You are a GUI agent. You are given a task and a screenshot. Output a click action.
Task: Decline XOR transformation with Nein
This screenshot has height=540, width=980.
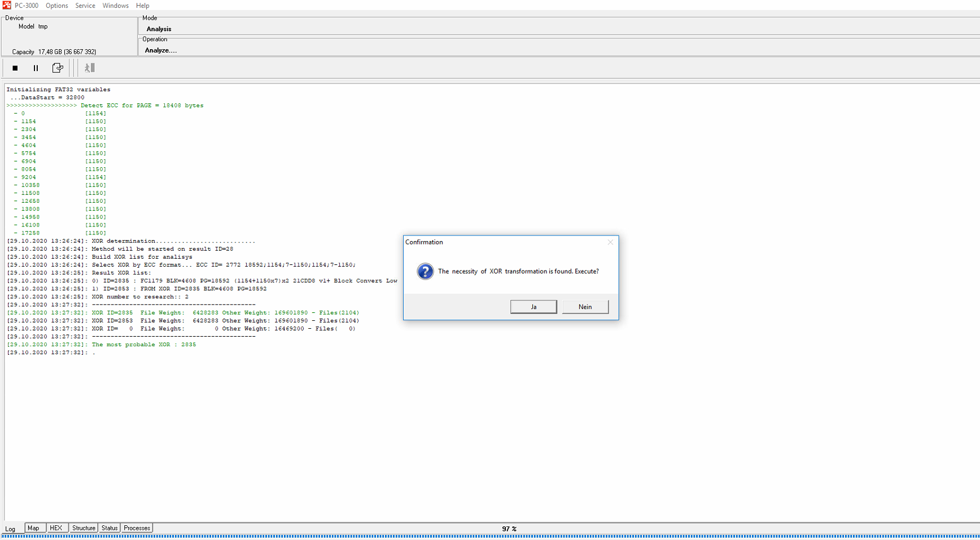(x=585, y=307)
